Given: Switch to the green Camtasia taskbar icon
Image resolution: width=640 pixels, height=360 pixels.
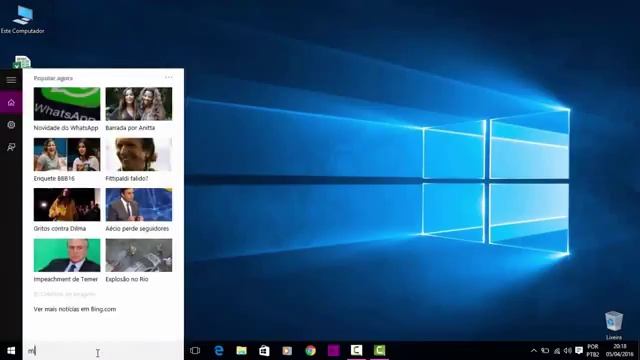Looking at the screenshot, I should click(x=380, y=351).
